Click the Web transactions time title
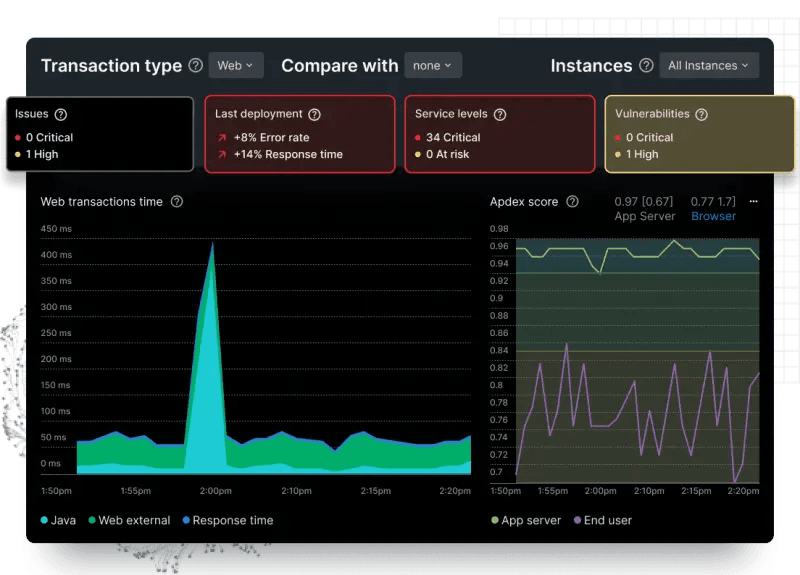The width and height of the screenshot is (800, 575). pos(102,202)
